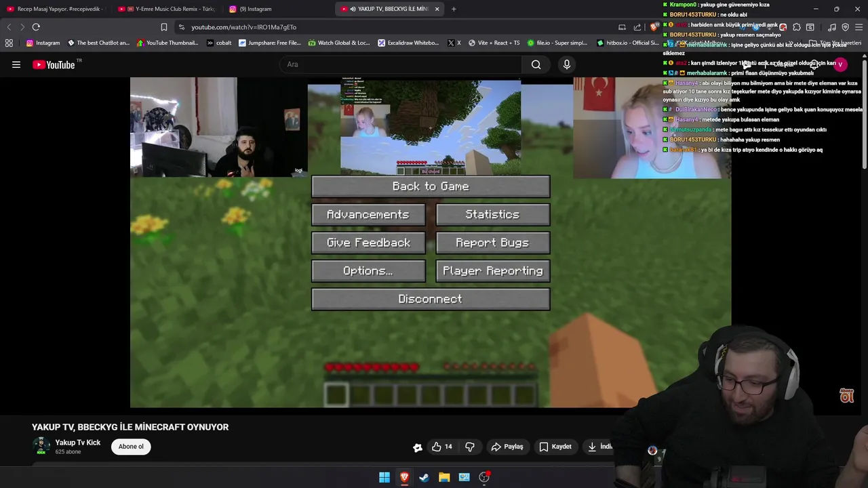Share the video with Paylaş

[x=507, y=447]
